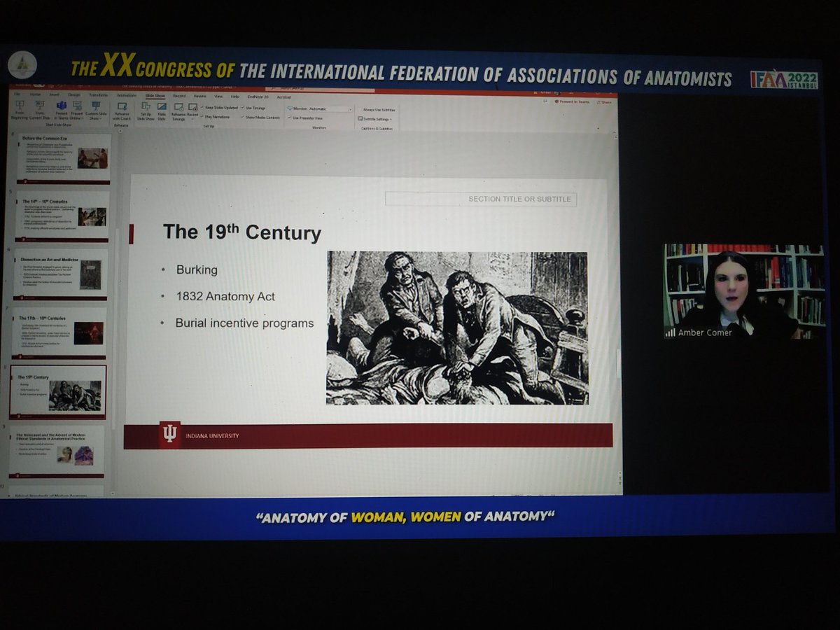The height and width of the screenshot is (630, 840).
Task: Switch to the EndNote 20 tab
Action: pos(258,96)
